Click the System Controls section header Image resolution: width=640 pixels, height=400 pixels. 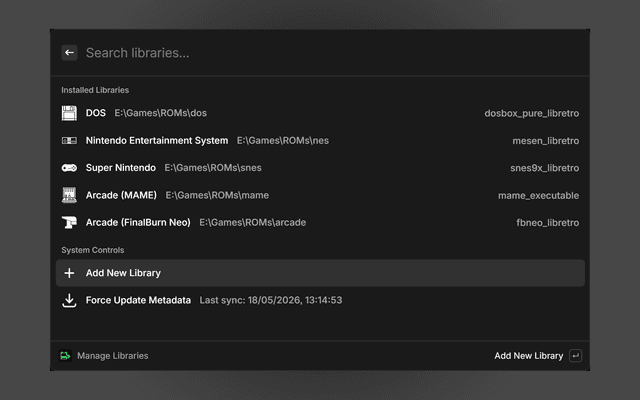point(93,250)
